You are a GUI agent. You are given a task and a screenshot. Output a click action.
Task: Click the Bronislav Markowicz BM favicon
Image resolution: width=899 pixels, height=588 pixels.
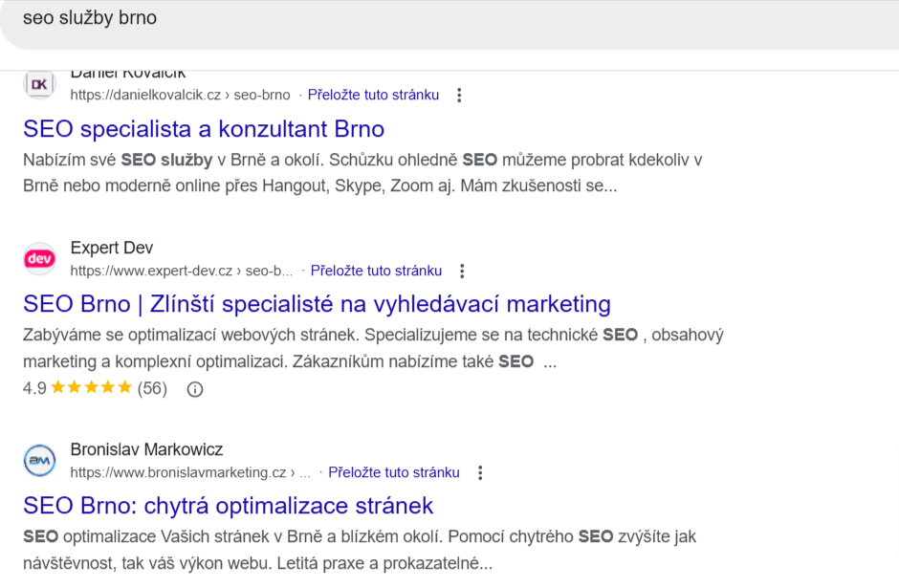39,460
